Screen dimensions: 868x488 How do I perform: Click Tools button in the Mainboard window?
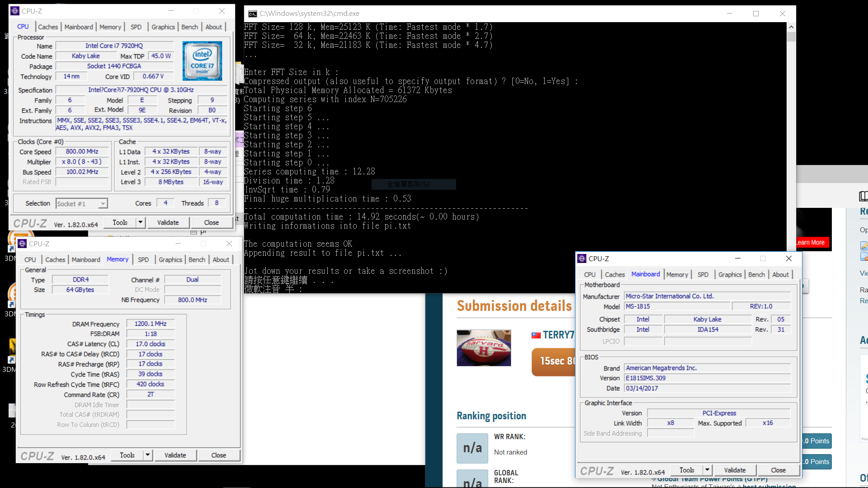pyautogui.click(x=687, y=470)
